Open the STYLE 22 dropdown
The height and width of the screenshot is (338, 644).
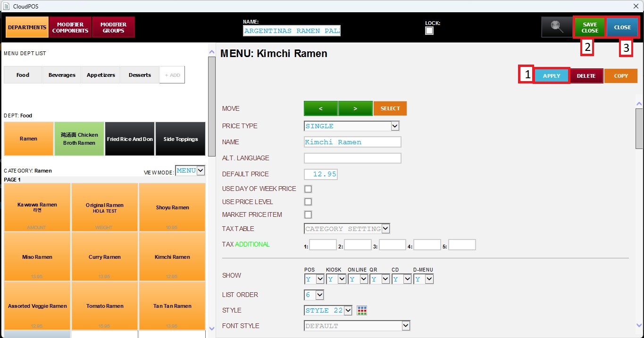328,310
